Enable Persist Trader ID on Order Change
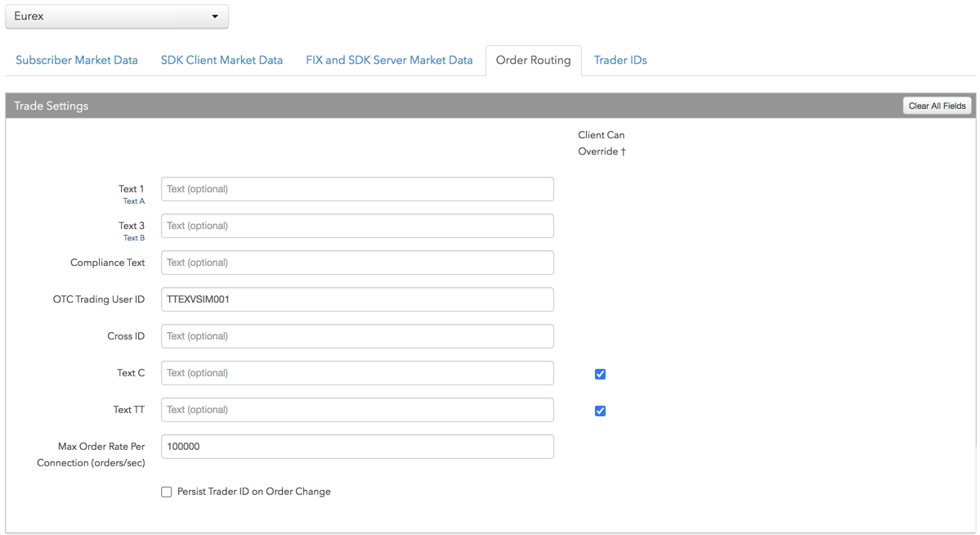Screen dimensions: 980x535 click(166, 492)
